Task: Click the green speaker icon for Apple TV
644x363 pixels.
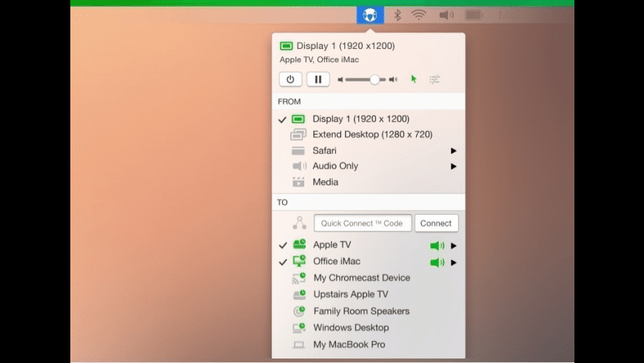Action: (437, 245)
